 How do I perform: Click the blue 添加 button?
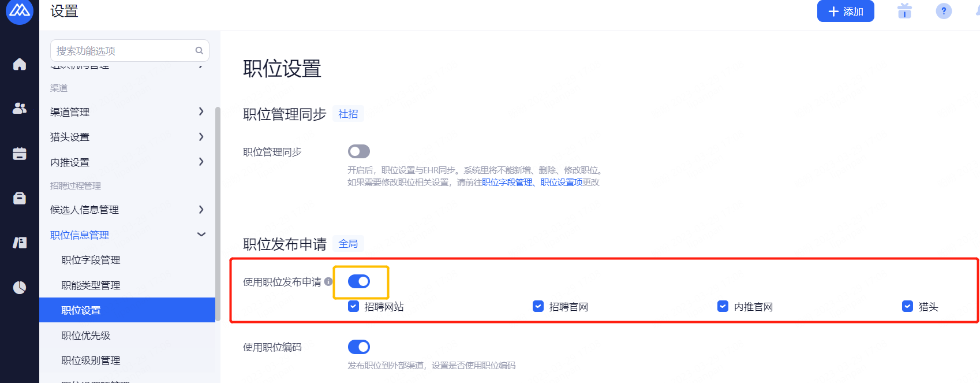(846, 11)
